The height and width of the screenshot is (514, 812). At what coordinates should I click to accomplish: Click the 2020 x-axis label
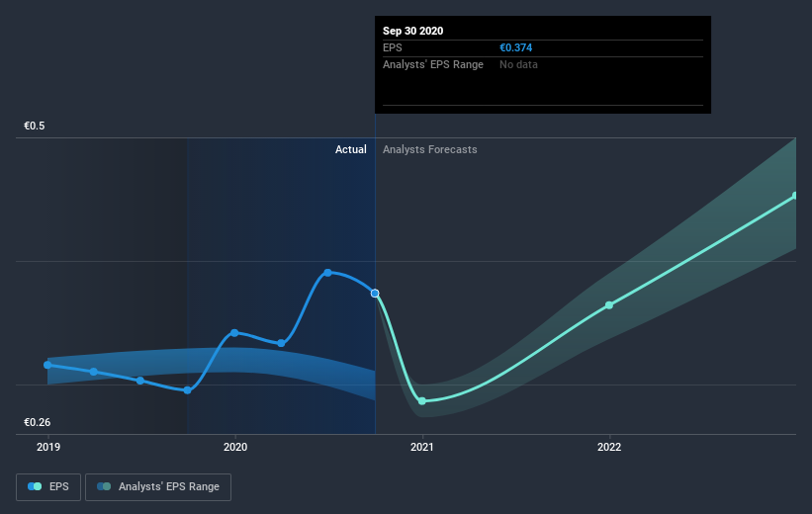235,447
